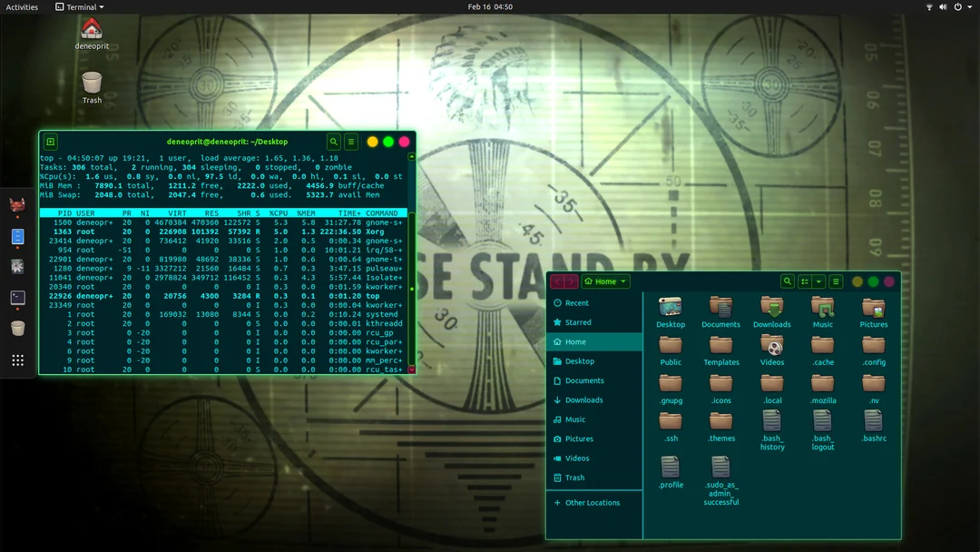Click the search icon in the file manager
The width and height of the screenshot is (980, 552).
(787, 281)
